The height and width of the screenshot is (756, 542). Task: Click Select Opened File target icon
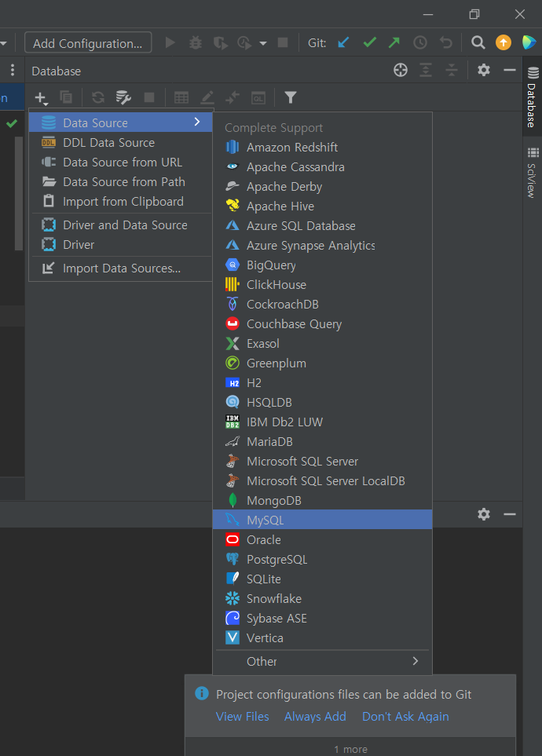click(401, 70)
